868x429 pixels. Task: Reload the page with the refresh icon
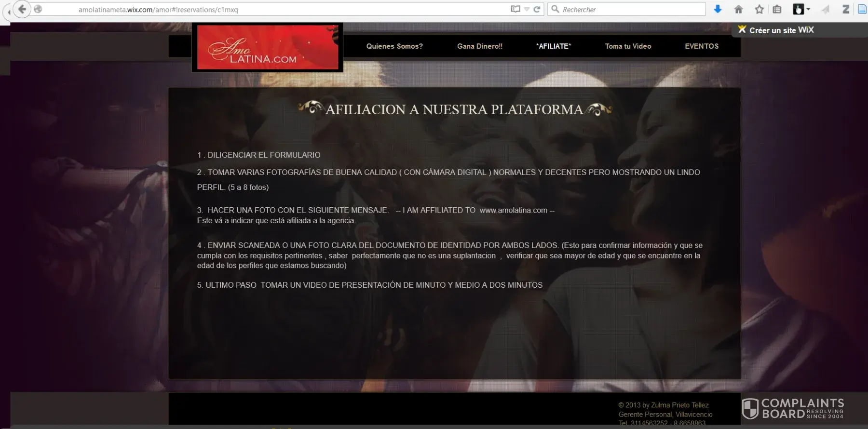pyautogui.click(x=537, y=9)
